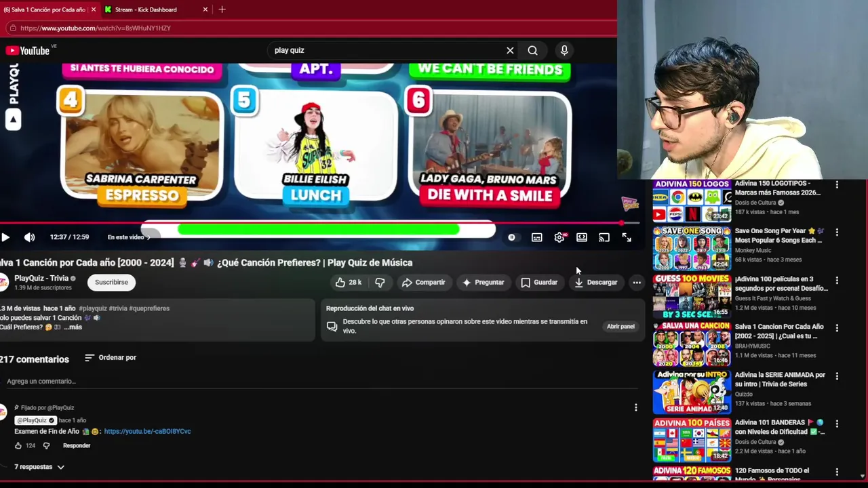Click the #playquiz hashtag
Screen dimensions: 868x488
[x=93, y=308]
